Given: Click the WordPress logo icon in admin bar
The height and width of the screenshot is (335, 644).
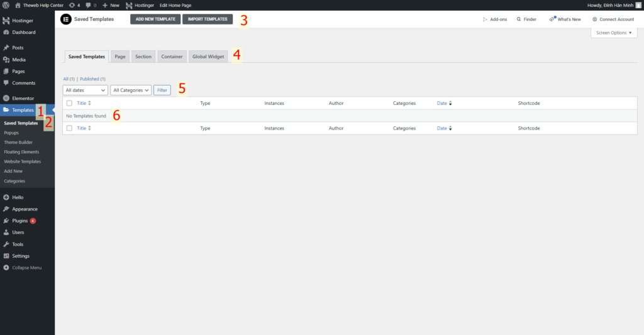Looking at the screenshot, I should [6, 5].
